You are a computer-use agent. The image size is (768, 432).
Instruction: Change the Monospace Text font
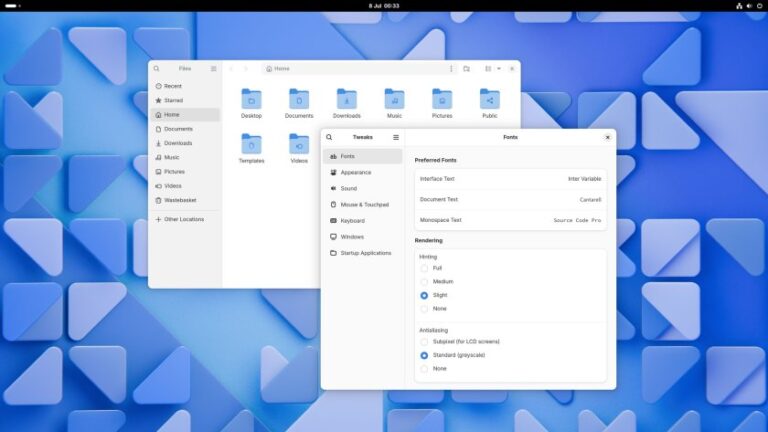click(510, 220)
